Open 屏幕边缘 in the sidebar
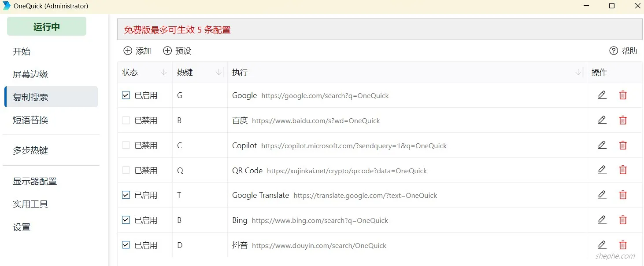The image size is (644, 266). click(x=30, y=74)
